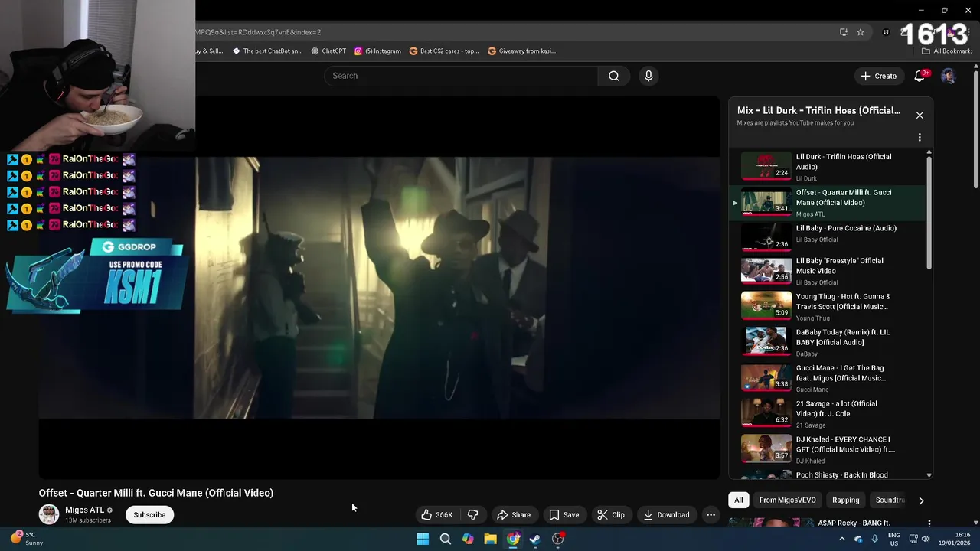Play 21 Savage - a lot video
This screenshot has width=980, height=551.
[x=828, y=414]
